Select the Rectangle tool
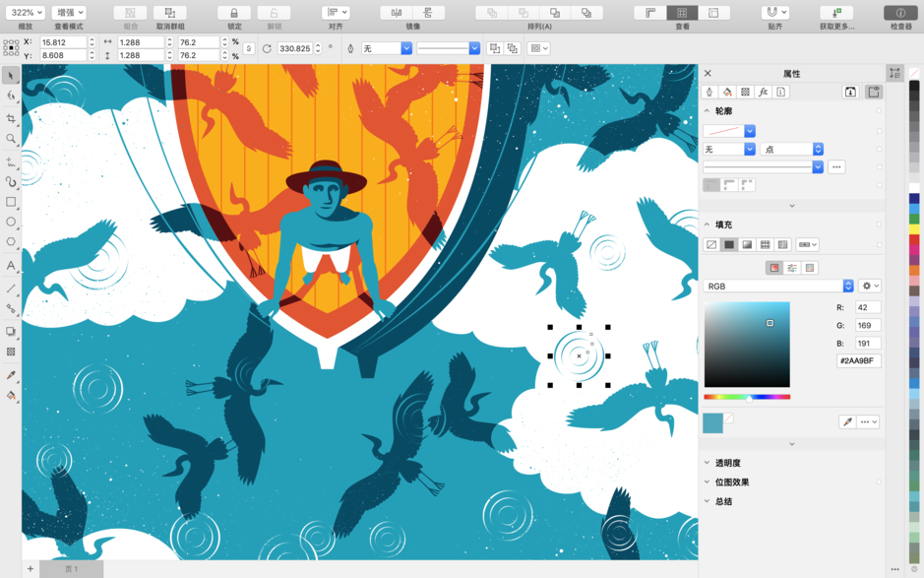 tap(11, 203)
